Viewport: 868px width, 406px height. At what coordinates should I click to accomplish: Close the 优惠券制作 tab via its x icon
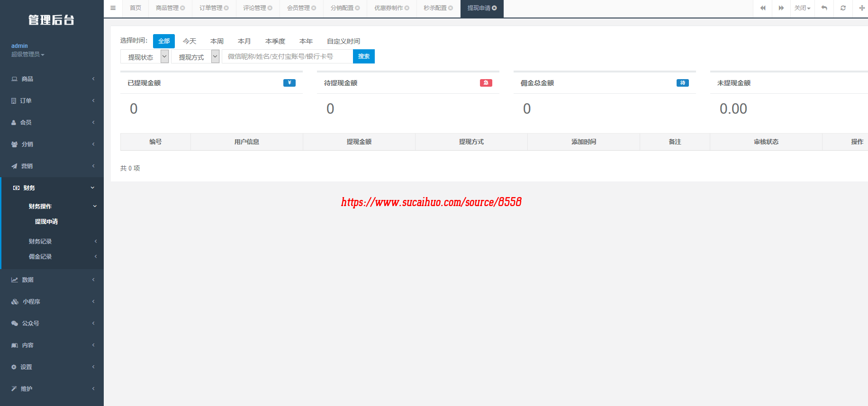click(x=407, y=8)
